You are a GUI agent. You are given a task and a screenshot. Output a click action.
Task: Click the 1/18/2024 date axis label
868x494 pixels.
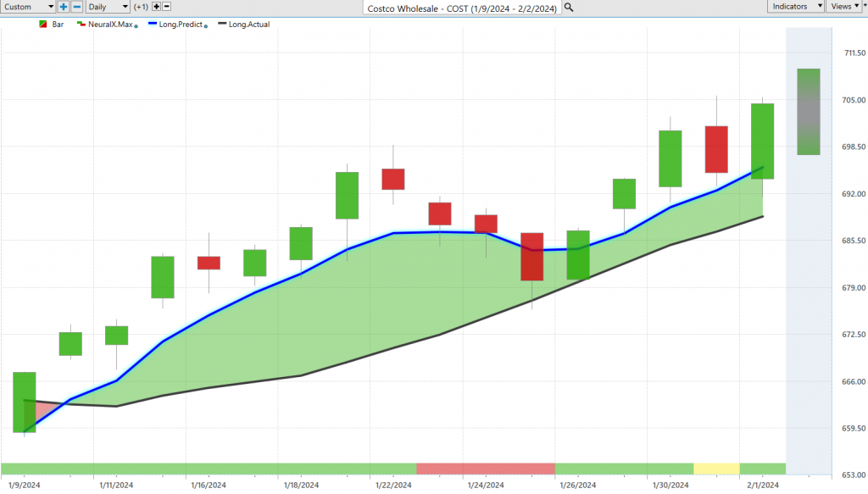coord(301,486)
